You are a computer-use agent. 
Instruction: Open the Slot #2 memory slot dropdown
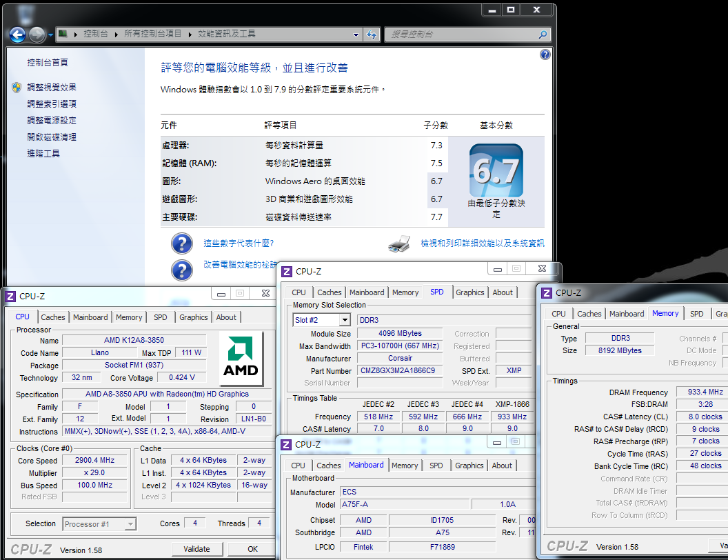tap(345, 320)
